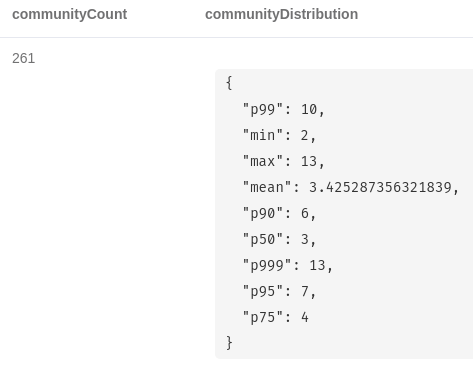Click the "p75" key line

[x=275, y=317]
